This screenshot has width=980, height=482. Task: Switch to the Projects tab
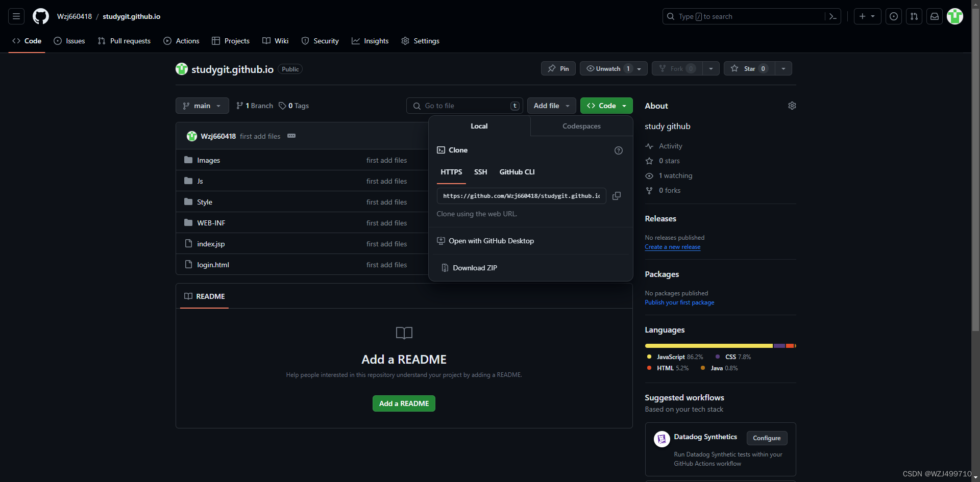tap(231, 41)
